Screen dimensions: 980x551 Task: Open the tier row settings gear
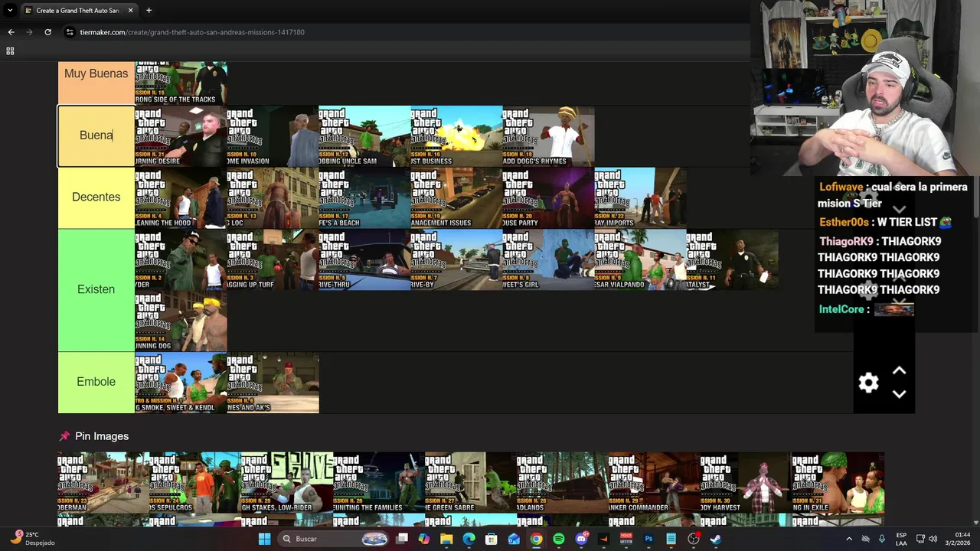pyautogui.click(x=868, y=383)
